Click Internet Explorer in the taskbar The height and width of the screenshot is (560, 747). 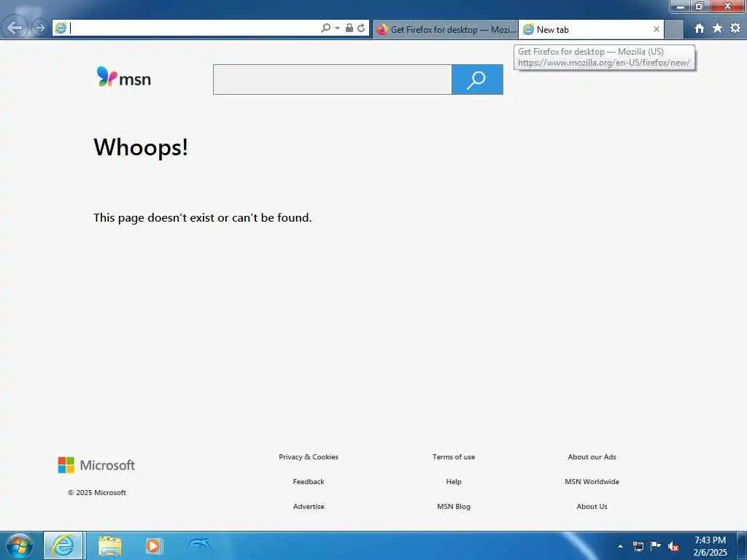tap(63, 545)
